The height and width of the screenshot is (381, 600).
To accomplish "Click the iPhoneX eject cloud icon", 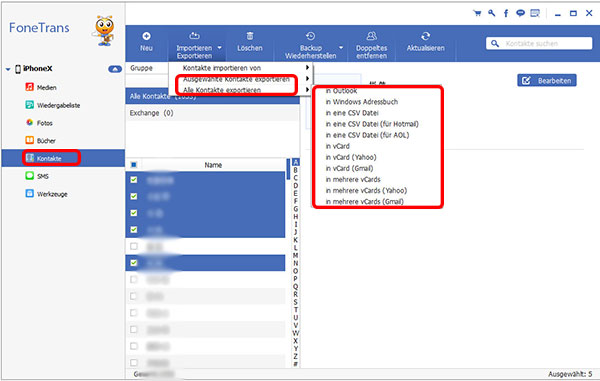I will pyautogui.click(x=115, y=69).
